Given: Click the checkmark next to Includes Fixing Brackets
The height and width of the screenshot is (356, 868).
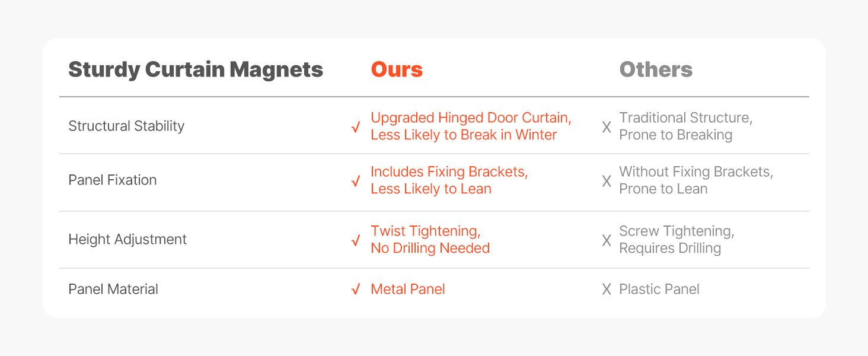Looking at the screenshot, I should tap(356, 181).
